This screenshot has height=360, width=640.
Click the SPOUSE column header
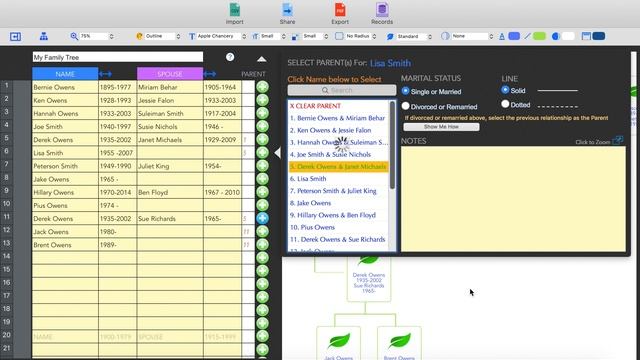tap(170, 74)
